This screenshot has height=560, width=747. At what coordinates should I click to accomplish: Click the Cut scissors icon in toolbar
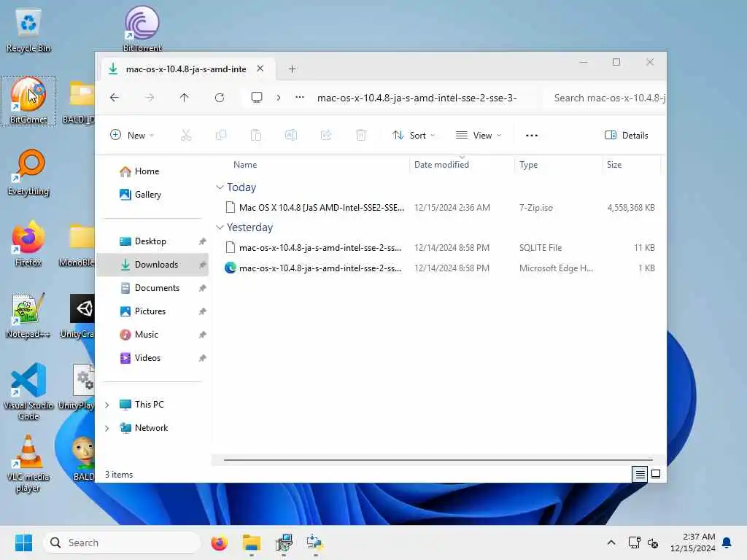pyautogui.click(x=186, y=135)
